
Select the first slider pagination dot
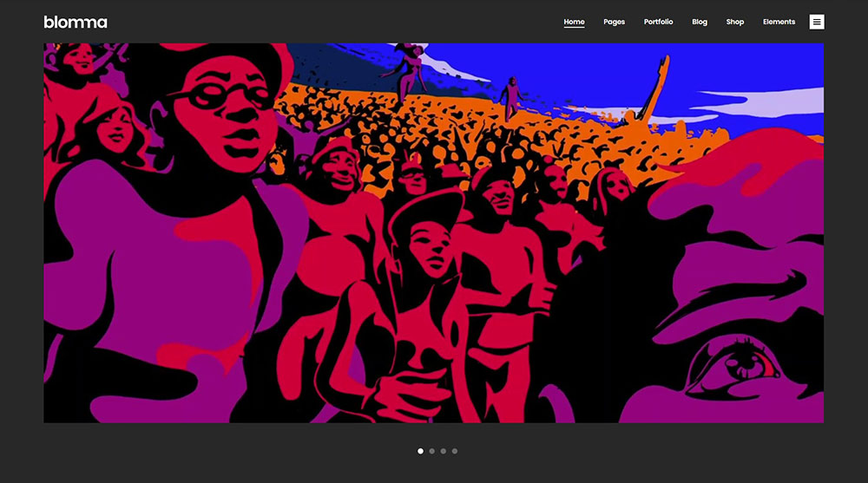click(x=421, y=451)
